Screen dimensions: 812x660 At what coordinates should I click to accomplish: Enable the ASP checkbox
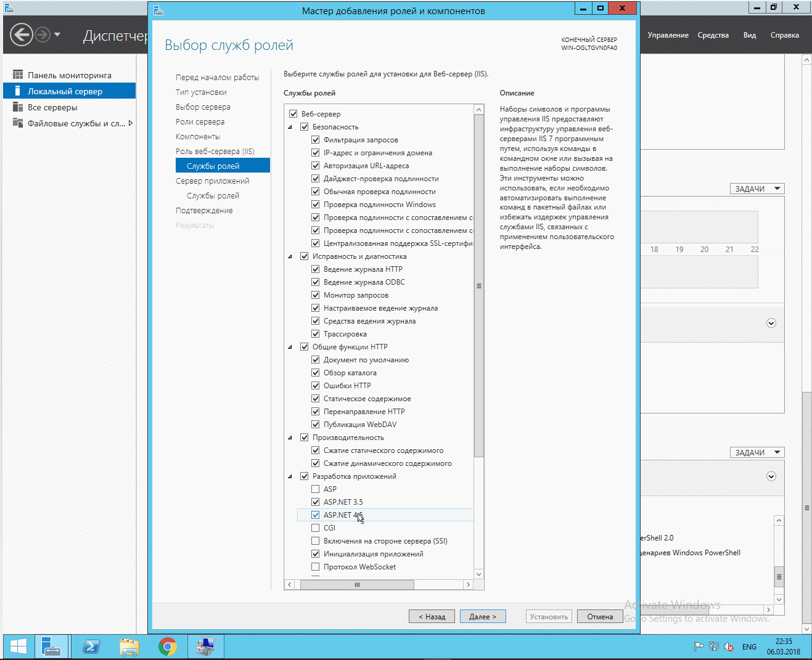[x=316, y=489]
